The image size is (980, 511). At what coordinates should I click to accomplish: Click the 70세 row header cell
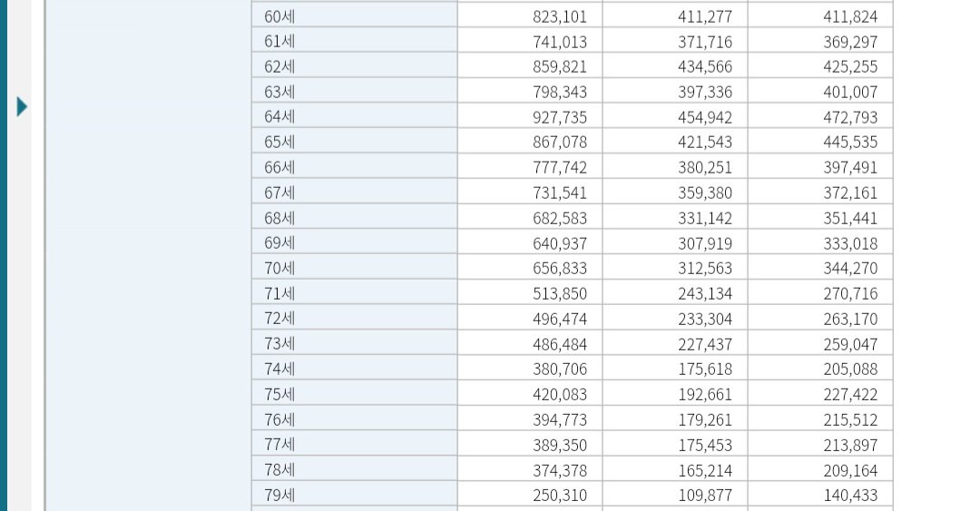click(355, 268)
